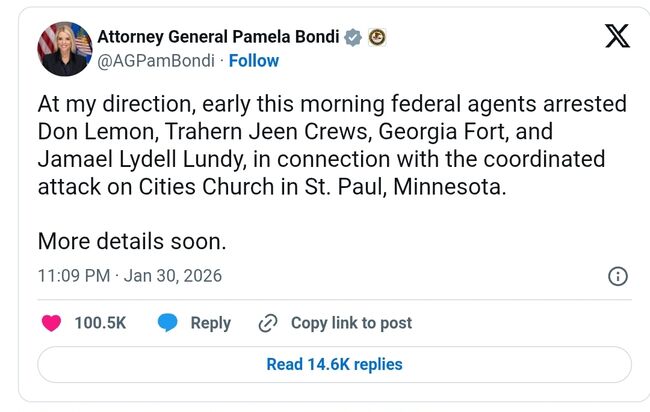Image resolution: width=650 pixels, height=412 pixels.
Task: Open Pamela Bondi's profile picture
Action: click(64, 49)
